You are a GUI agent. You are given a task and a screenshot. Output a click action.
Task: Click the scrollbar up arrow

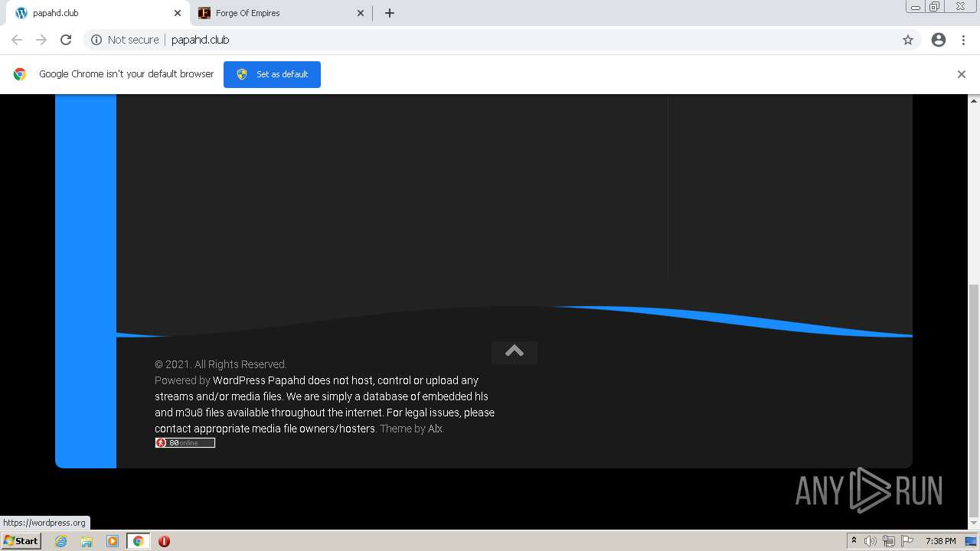[974, 100]
